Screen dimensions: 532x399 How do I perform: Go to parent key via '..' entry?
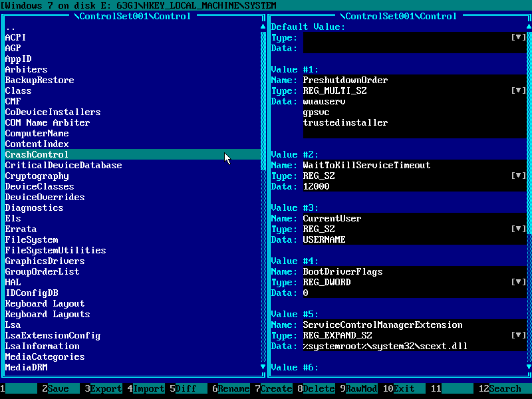[x=132, y=27]
